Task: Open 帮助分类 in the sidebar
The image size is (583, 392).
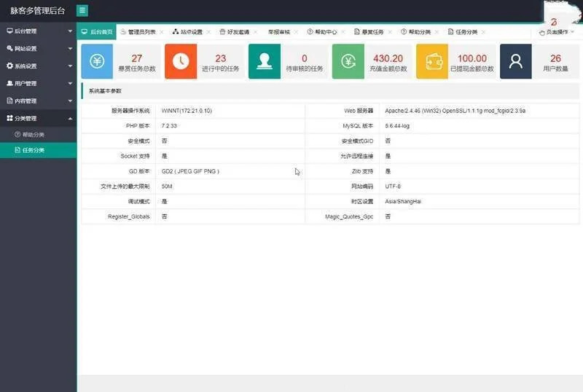Action: click(33, 135)
